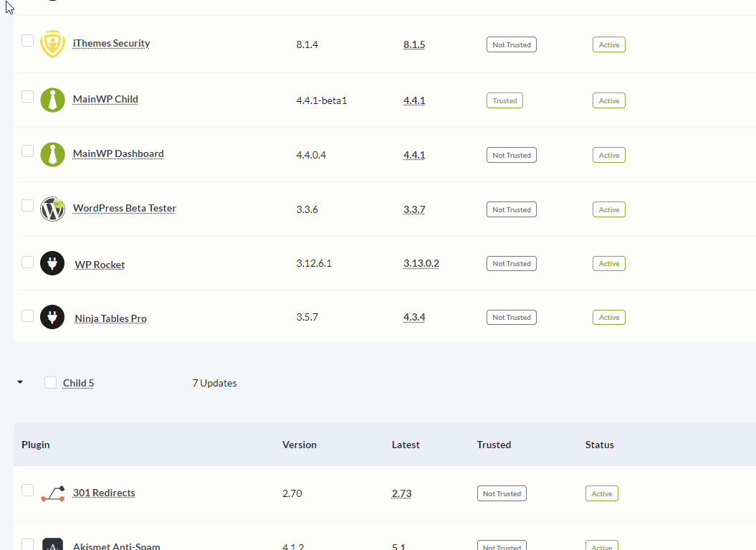Open latest version 8.1.5 link
756x550 pixels.
(414, 45)
